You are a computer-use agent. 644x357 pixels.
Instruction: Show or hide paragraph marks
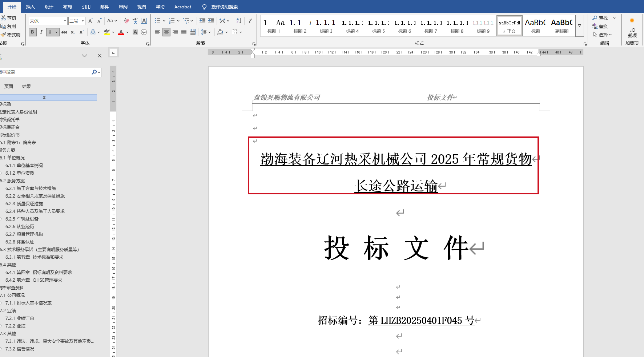tap(250, 21)
